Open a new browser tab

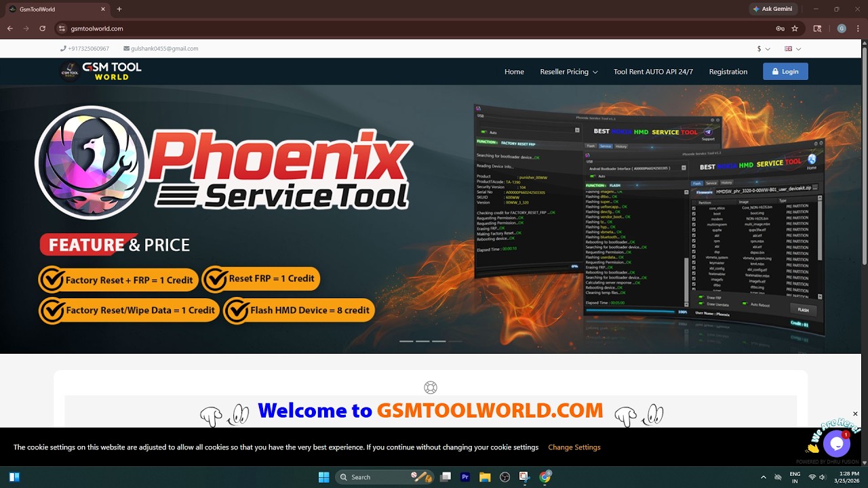(x=119, y=9)
